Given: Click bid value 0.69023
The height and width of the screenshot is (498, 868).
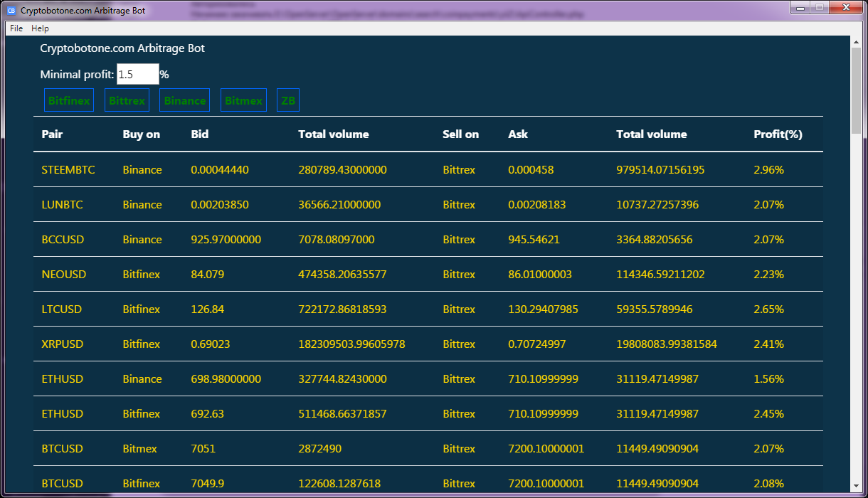Looking at the screenshot, I should [211, 344].
